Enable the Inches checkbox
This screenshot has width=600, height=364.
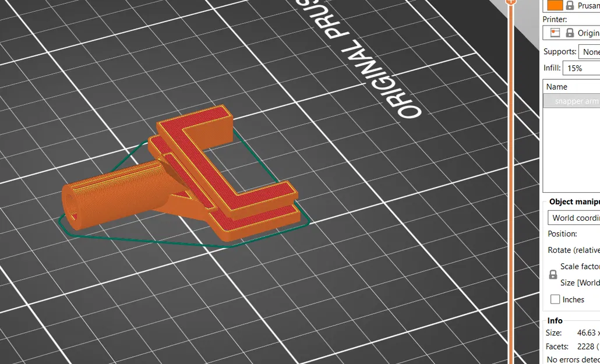pos(555,299)
